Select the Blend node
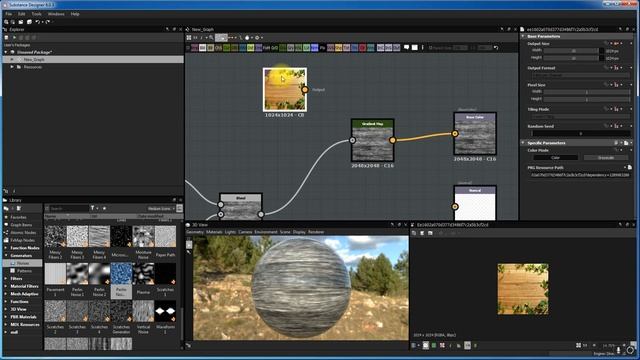 point(240,207)
